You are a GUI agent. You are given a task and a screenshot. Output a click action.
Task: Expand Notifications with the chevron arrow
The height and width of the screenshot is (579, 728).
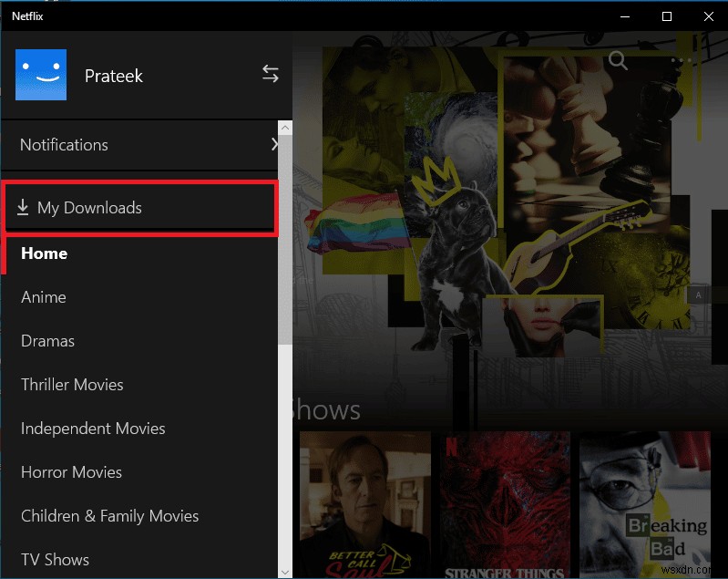click(x=274, y=144)
